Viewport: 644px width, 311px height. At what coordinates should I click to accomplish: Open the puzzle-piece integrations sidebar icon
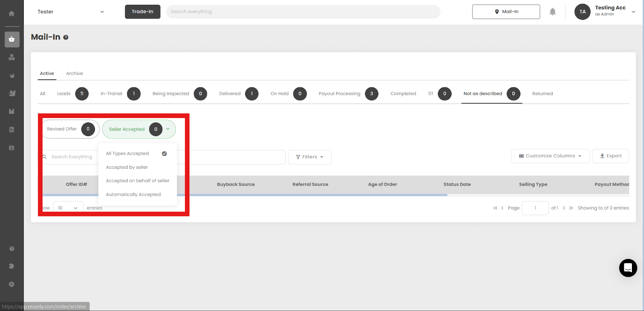(x=12, y=266)
